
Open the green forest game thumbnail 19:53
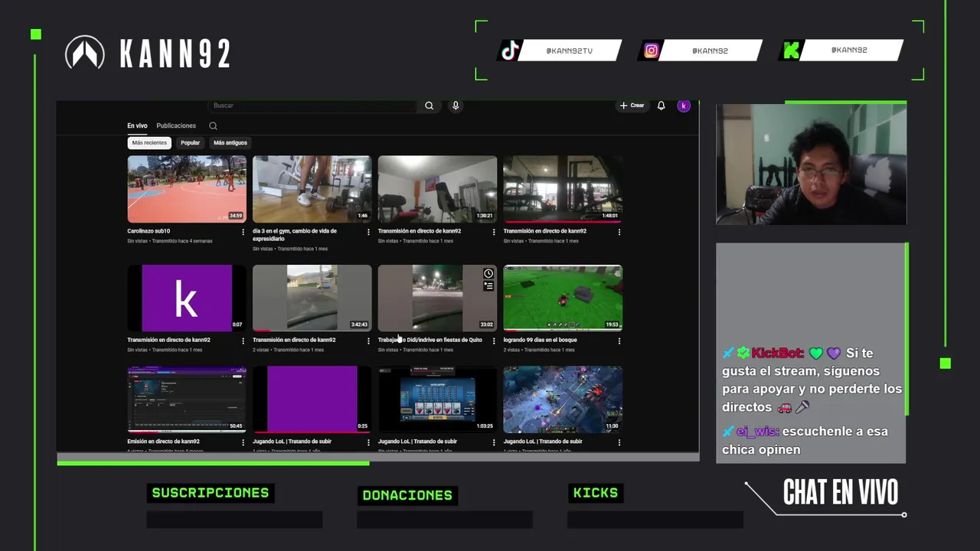[563, 298]
